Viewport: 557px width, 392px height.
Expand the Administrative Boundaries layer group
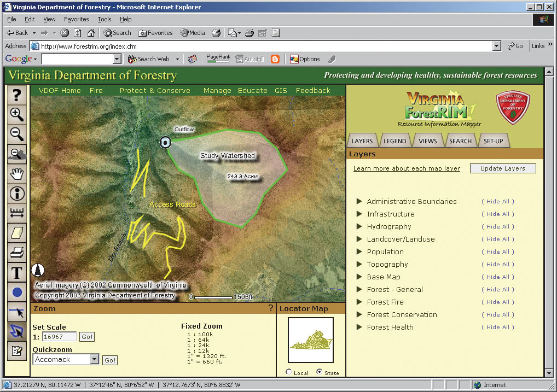pyautogui.click(x=359, y=201)
